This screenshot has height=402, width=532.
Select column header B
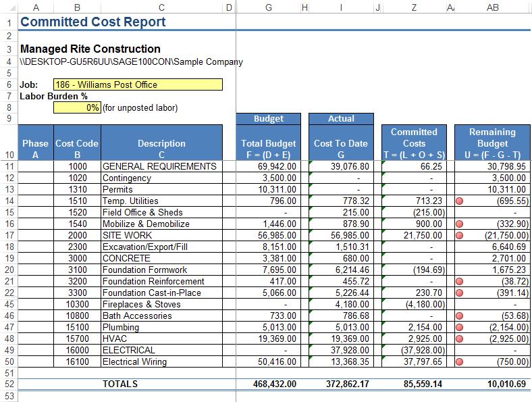pos(78,7)
